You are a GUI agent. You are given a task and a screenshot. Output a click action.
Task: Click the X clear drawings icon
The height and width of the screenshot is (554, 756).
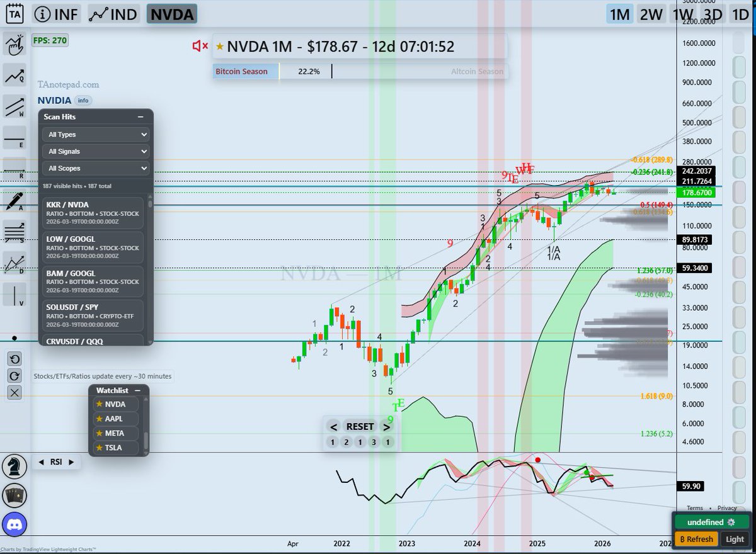click(x=15, y=393)
